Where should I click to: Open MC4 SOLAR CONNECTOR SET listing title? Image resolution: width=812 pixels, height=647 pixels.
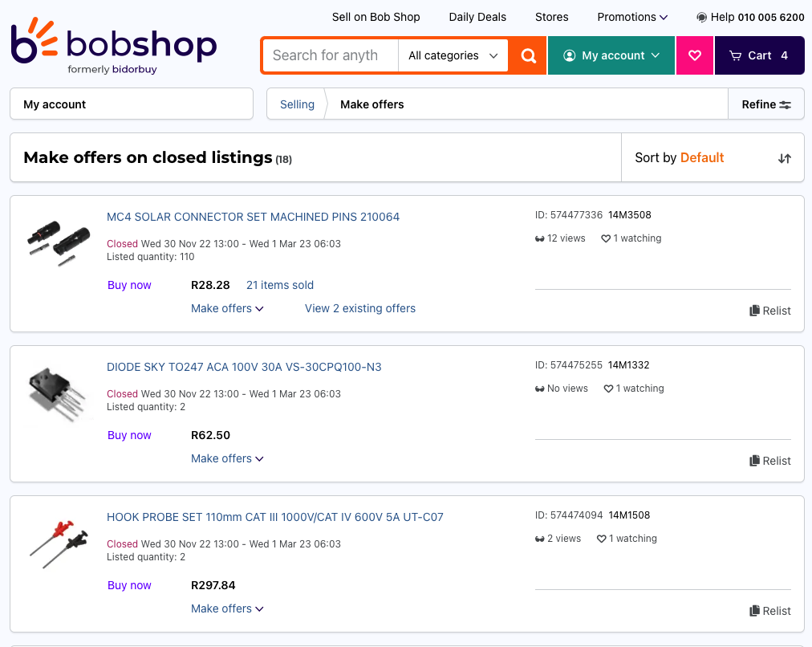click(254, 217)
